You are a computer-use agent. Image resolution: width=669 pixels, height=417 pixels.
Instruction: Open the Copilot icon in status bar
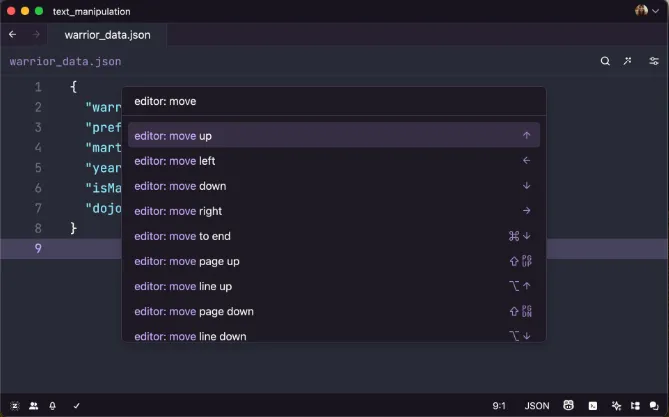click(568, 405)
